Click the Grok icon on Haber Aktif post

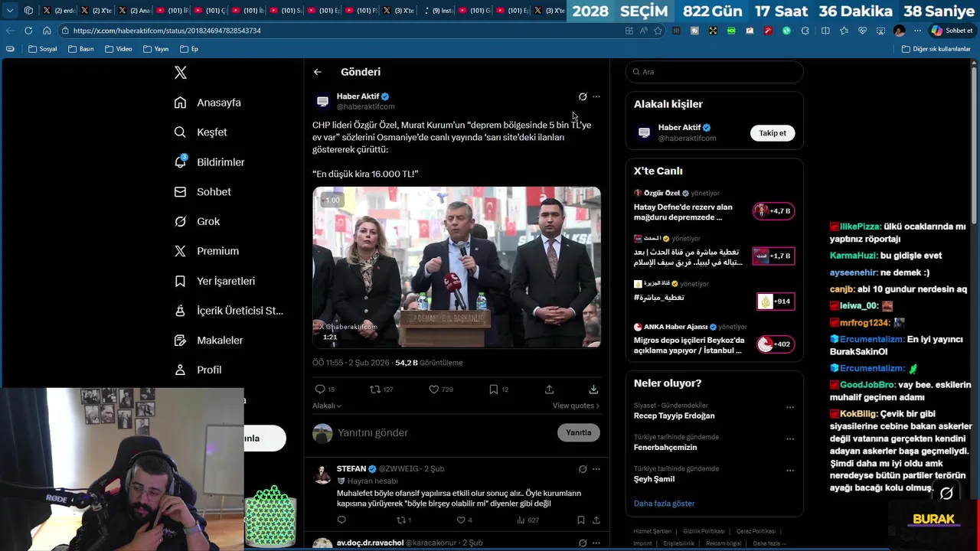point(583,96)
